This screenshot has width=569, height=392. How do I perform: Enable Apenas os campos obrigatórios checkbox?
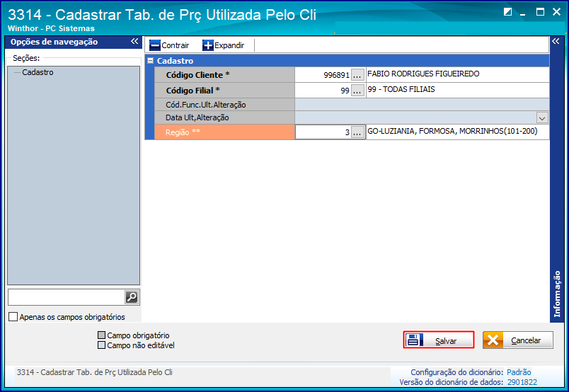[13, 317]
